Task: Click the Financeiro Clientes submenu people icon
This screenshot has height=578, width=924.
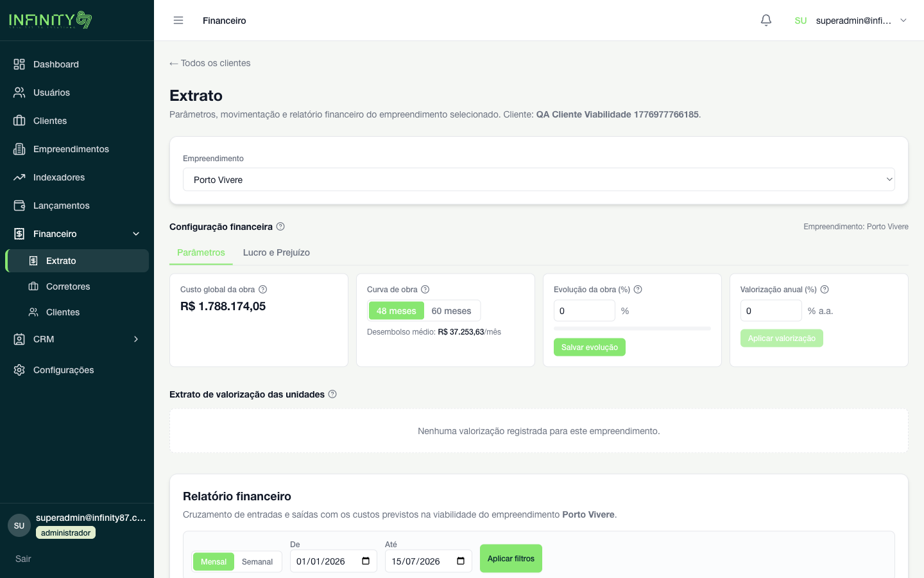Action: pos(33,312)
